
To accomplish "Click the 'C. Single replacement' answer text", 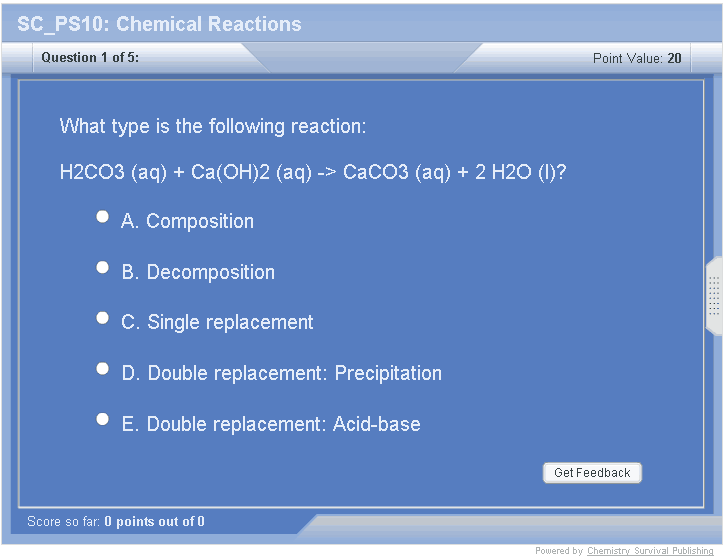I will coord(217,323).
